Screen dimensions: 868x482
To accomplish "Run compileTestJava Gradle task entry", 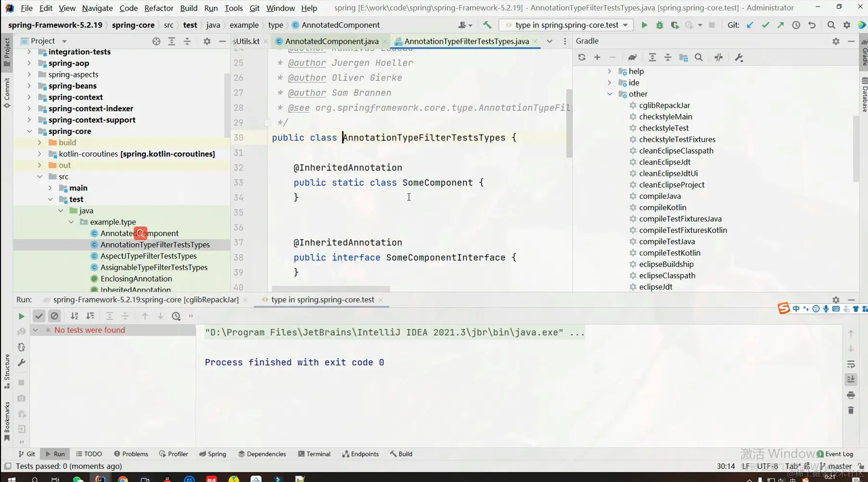I will coord(667,241).
